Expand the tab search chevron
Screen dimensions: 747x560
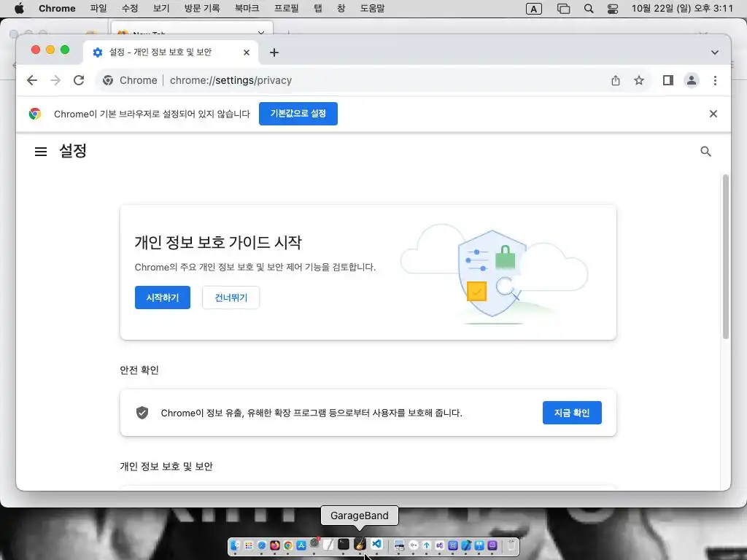715,52
